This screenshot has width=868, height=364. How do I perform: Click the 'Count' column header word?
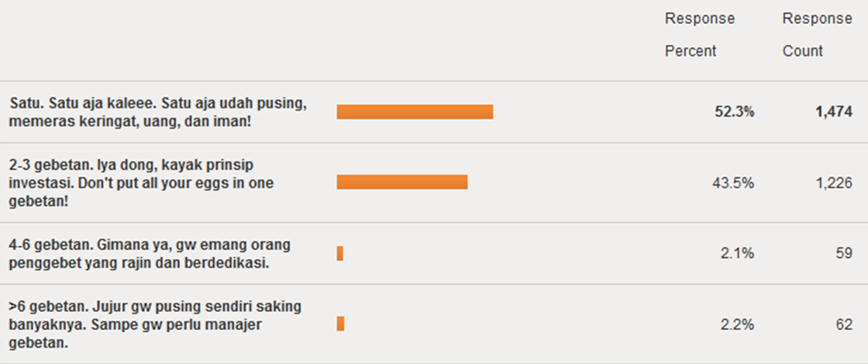(x=803, y=51)
